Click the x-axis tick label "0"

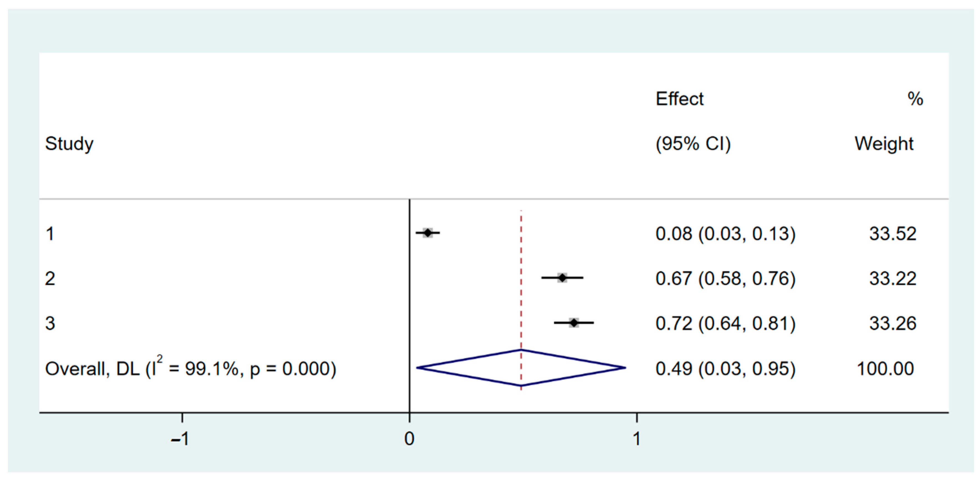click(x=409, y=439)
